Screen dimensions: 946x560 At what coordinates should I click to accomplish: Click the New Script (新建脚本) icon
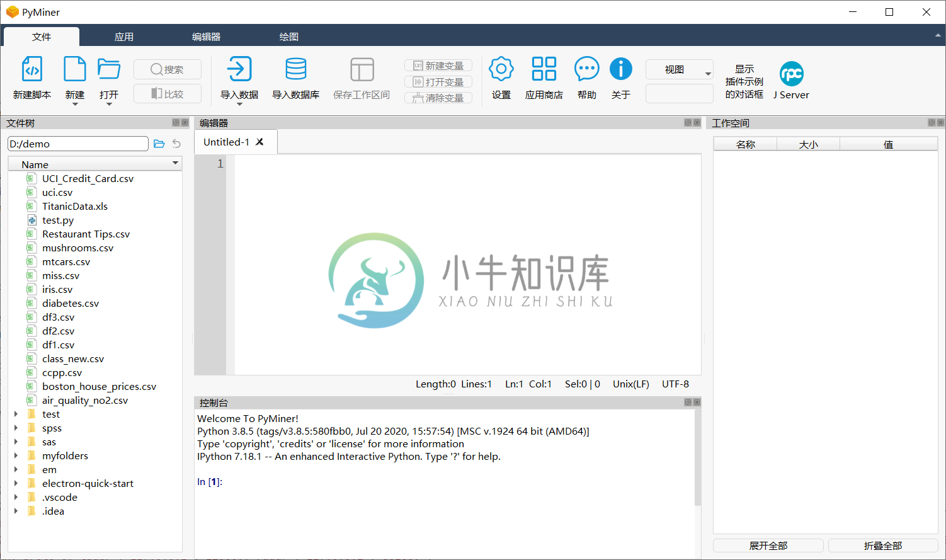click(32, 69)
